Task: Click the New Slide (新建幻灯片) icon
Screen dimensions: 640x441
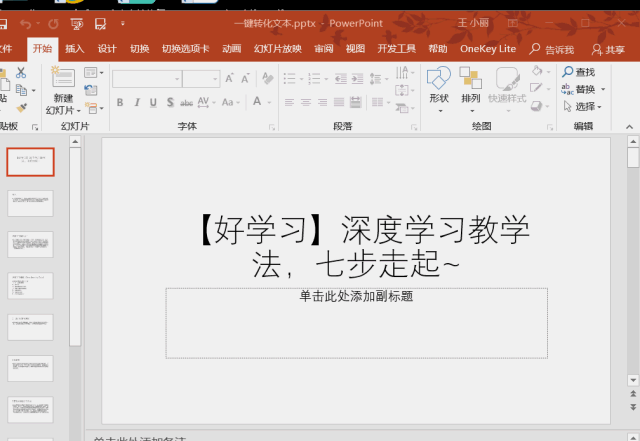Action: (x=63, y=81)
